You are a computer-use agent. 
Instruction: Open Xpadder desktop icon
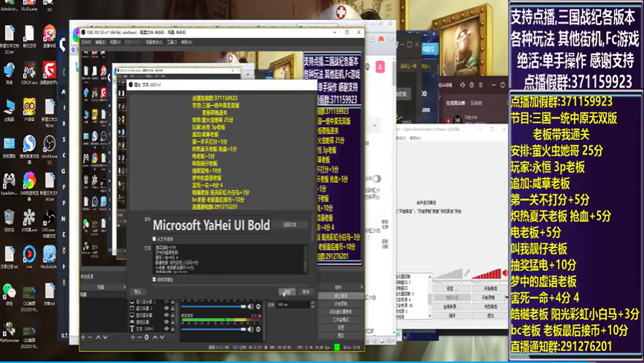point(9,184)
